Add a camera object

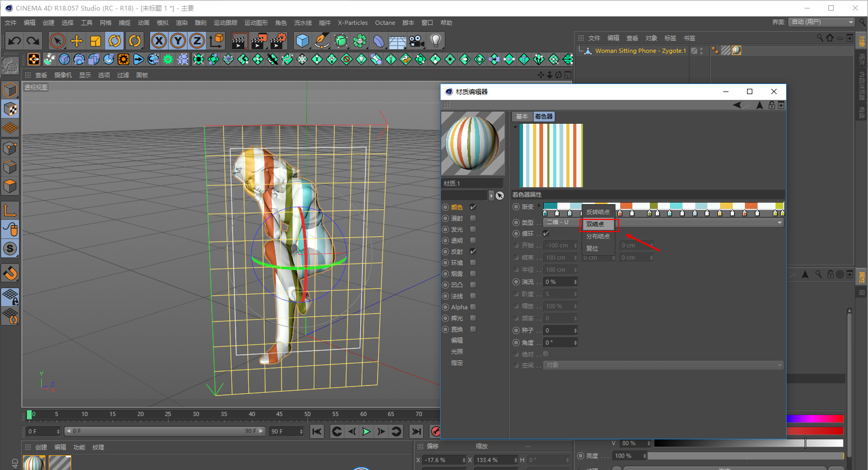[416, 41]
